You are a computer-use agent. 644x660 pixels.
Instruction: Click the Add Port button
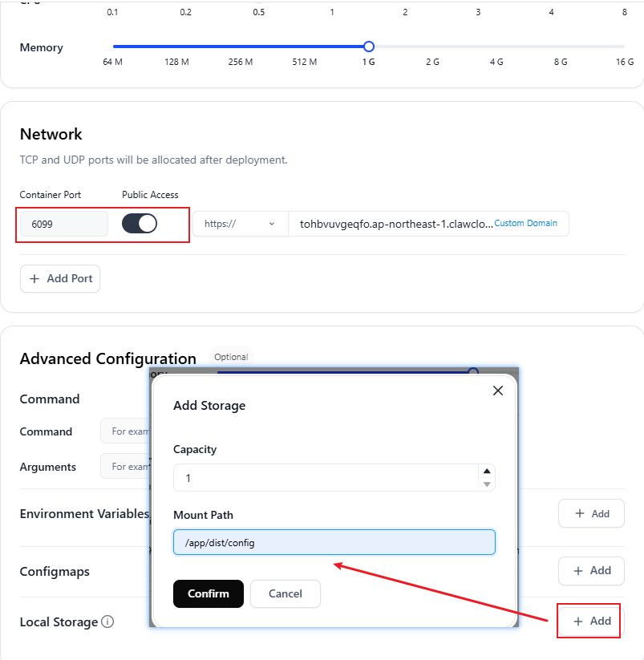point(60,278)
